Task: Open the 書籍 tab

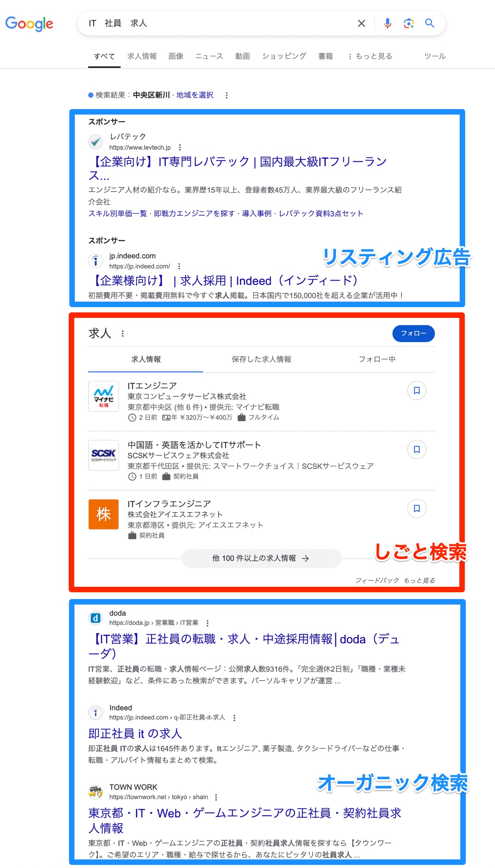Action: point(326,56)
